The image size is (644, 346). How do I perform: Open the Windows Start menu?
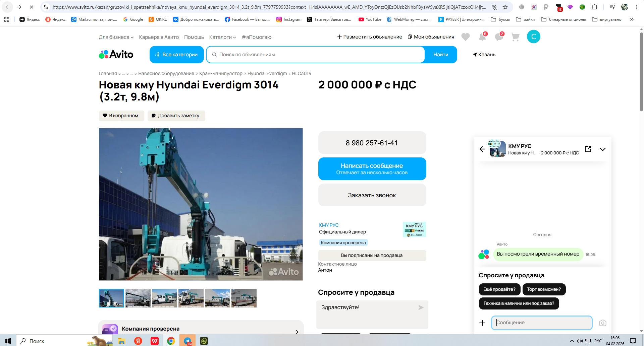pos(8,341)
